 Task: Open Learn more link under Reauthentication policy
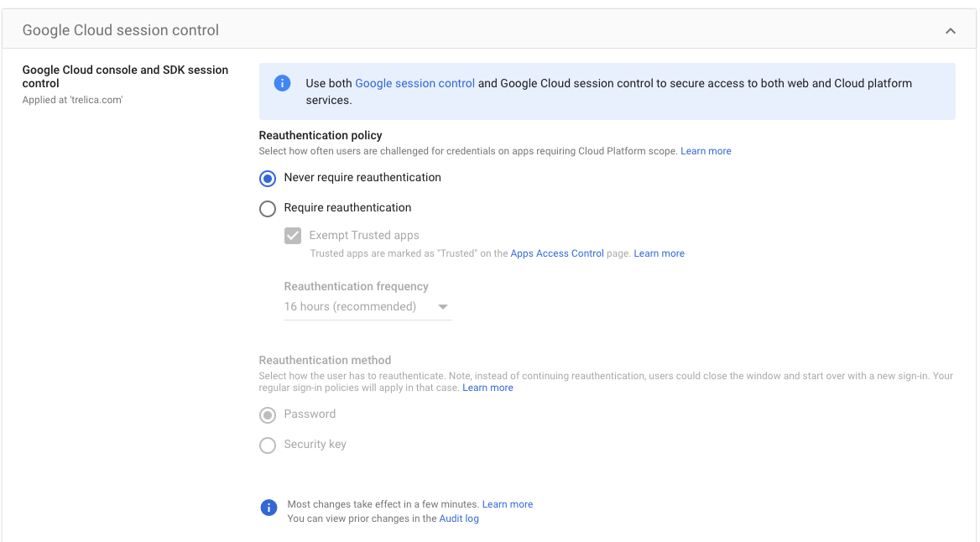coord(706,151)
